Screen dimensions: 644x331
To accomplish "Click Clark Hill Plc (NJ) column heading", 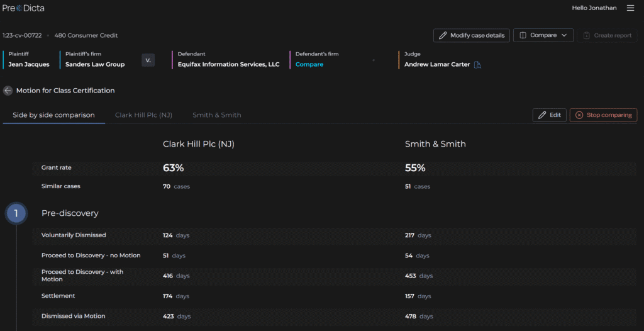I will [x=199, y=144].
